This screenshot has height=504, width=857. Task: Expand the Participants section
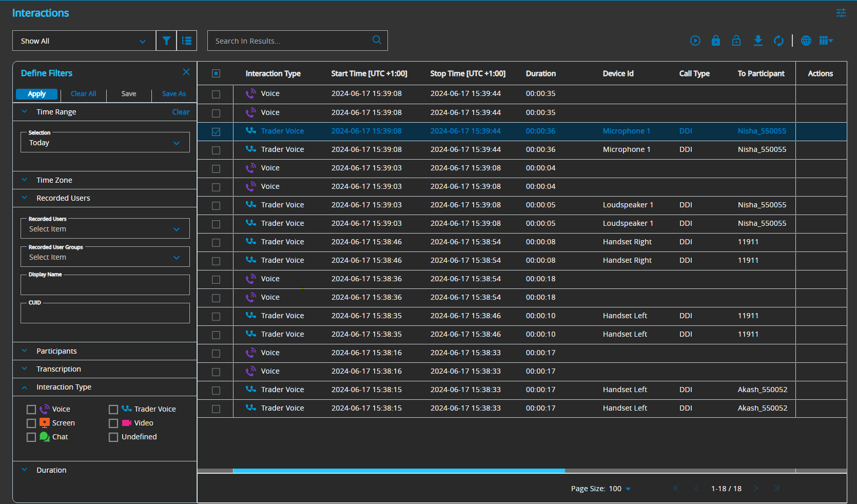click(105, 351)
